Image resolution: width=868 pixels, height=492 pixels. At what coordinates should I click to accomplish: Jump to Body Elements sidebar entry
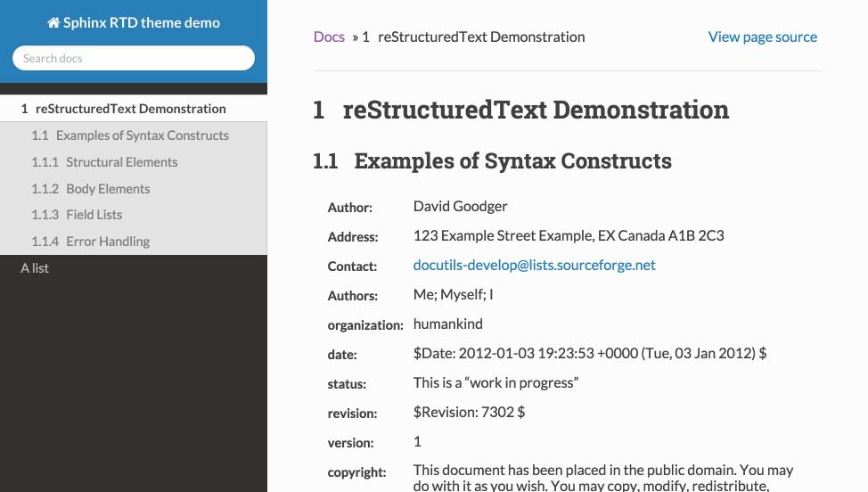point(108,189)
